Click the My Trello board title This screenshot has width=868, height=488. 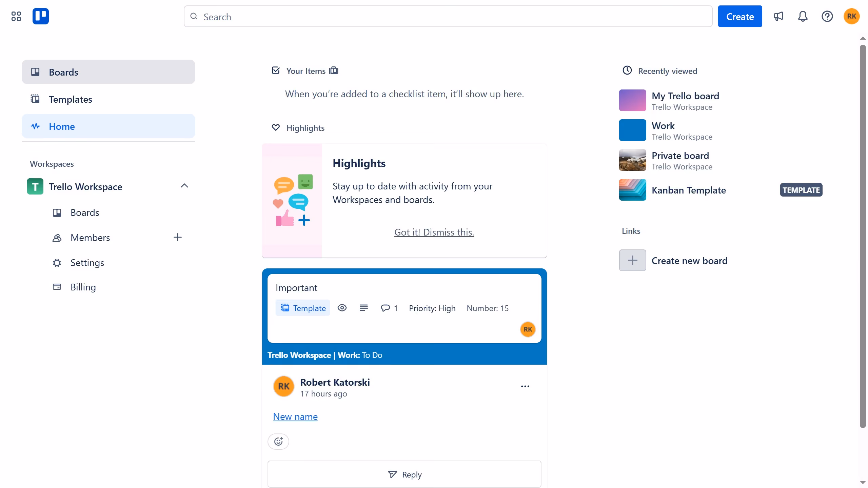[x=685, y=96]
